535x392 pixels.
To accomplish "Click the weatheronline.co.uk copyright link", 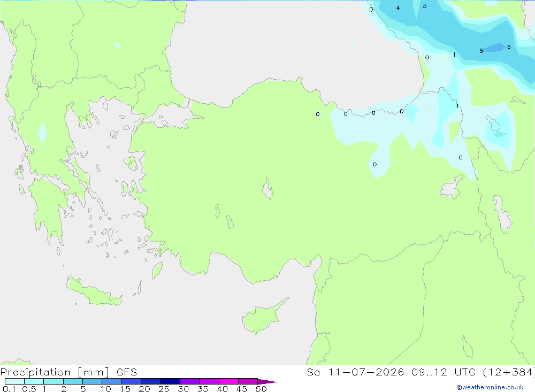I will 490,387.
